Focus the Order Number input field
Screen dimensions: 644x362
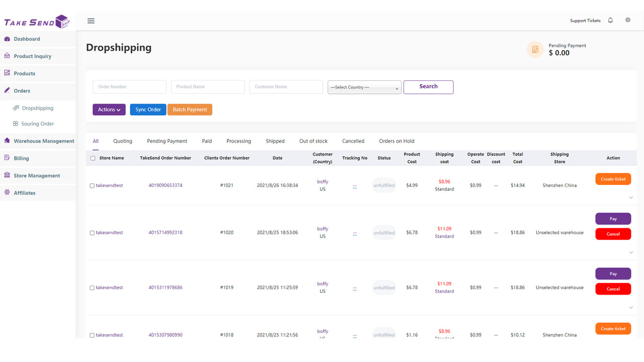[129, 86]
